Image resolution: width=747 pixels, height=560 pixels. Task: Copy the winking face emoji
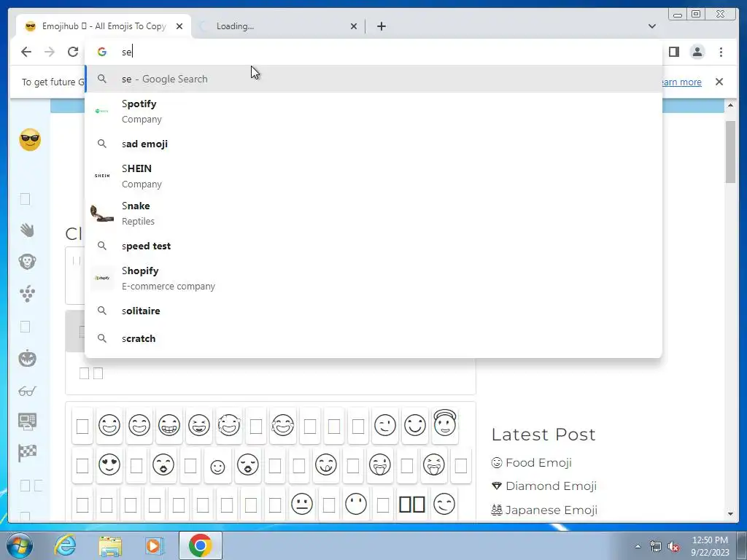pos(385,425)
